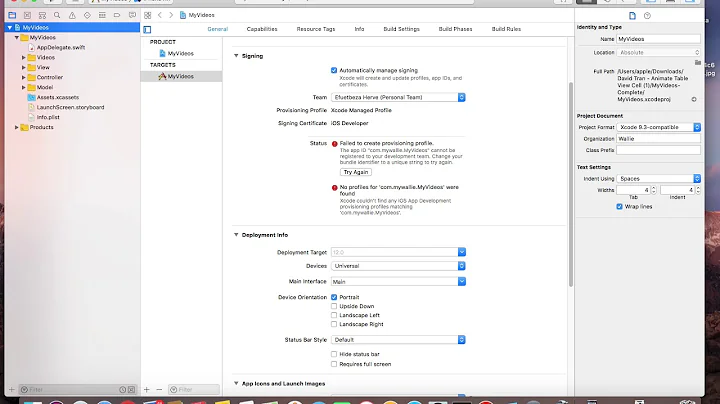The image size is (720, 404).
Task: Enable Landscape Right orientation
Action: pyautogui.click(x=334, y=324)
